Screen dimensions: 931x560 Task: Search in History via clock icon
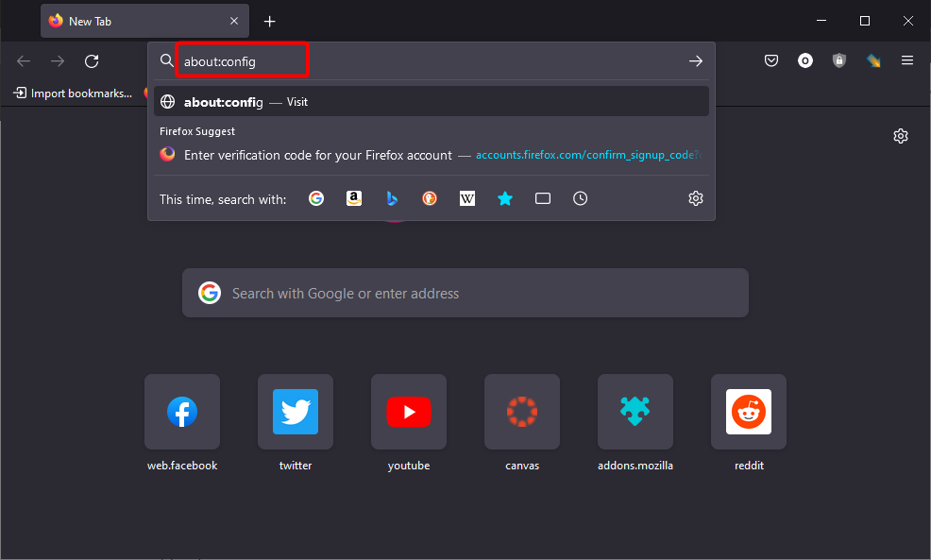[x=580, y=198]
